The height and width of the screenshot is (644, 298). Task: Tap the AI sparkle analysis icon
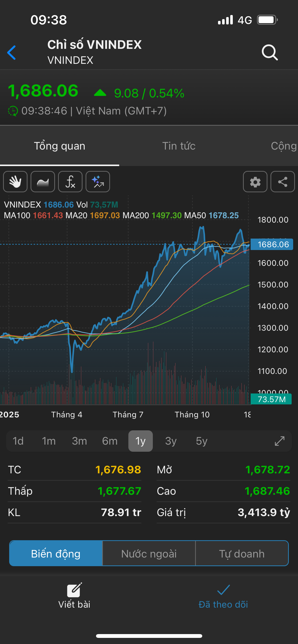[98, 182]
